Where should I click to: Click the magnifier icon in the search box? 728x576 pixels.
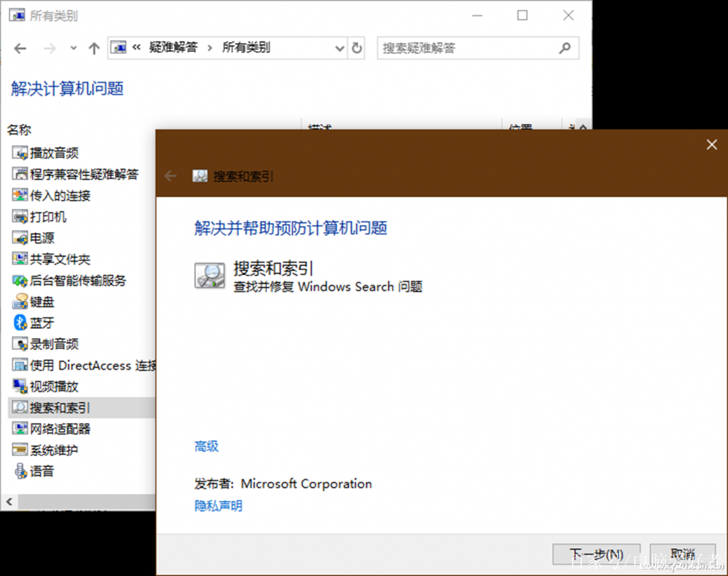pos(565,48)
